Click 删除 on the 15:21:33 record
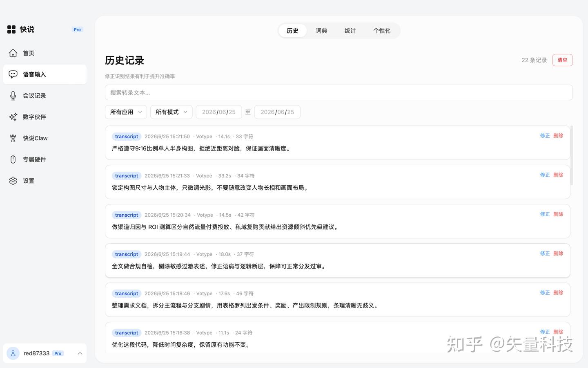This screenshot has height=368, width=588. [558, 175]
